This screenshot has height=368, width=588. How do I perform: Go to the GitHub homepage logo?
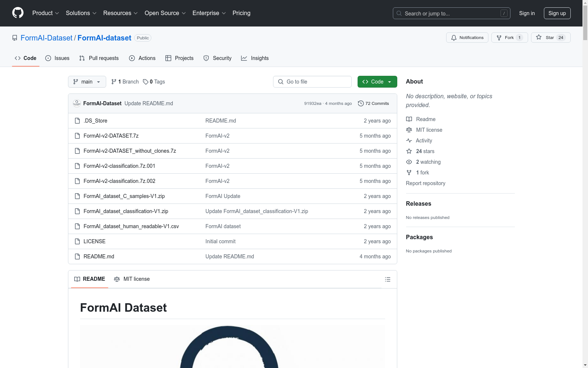(18, 13)
